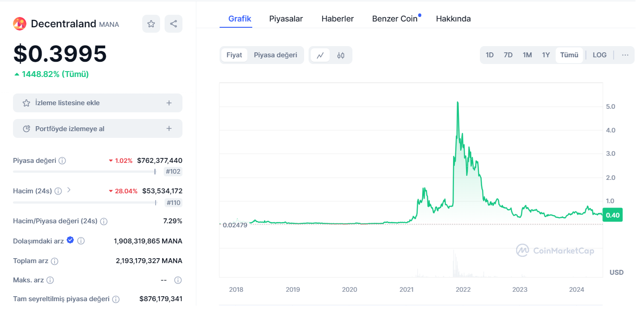Click the 2022 price peak on chart
644x311 pixels.
[x=458, y=102]
